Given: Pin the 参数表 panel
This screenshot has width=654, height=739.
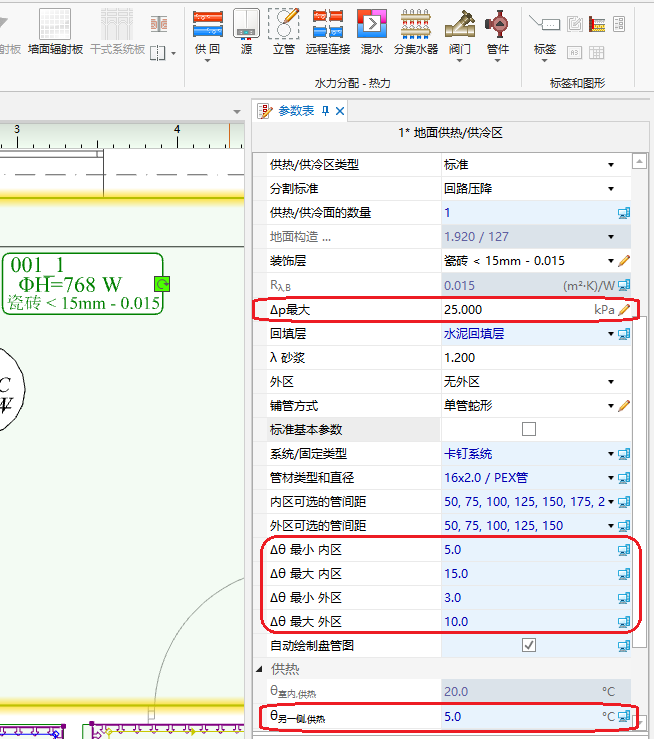Looking at the screenshot, I should pyautogui.click(x=325, y=111).
